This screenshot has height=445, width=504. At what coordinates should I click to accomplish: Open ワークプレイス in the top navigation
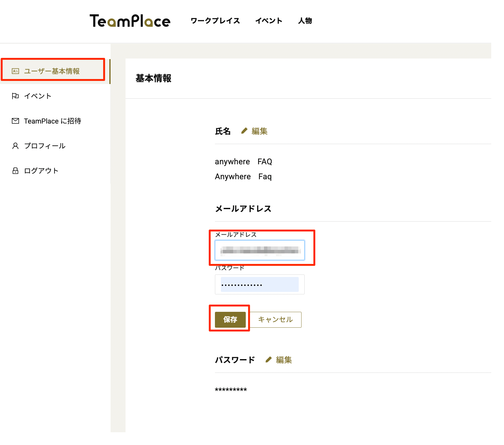pos(215,21)
